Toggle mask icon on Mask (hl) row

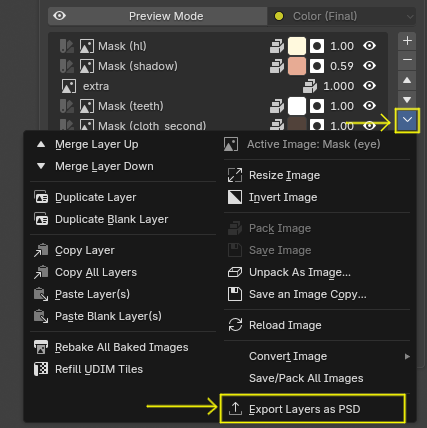pyautogui.click(x=317, y=46)
